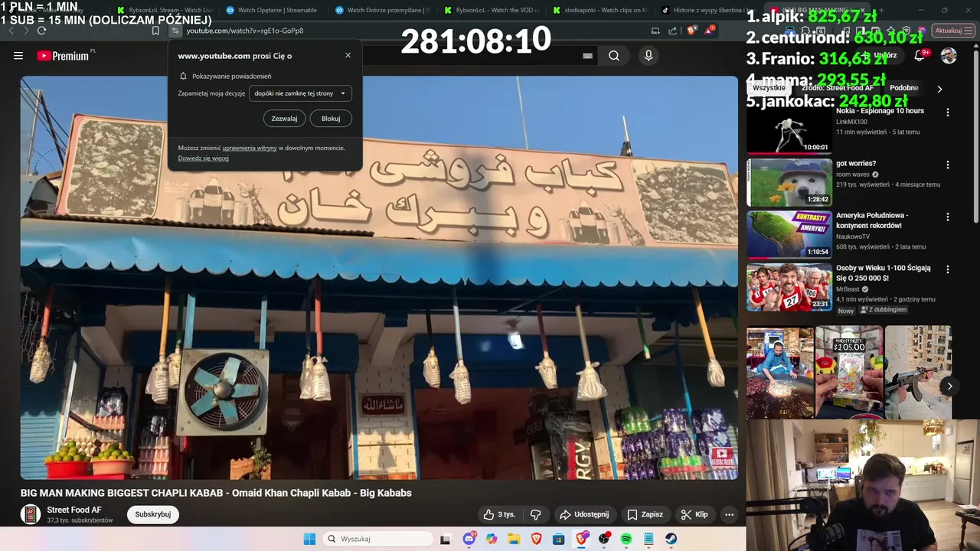Open options for 'Ameryka Południowa' video
This screenshot has height=551, width=980.
pyautogui.click(x=947, y=217)
